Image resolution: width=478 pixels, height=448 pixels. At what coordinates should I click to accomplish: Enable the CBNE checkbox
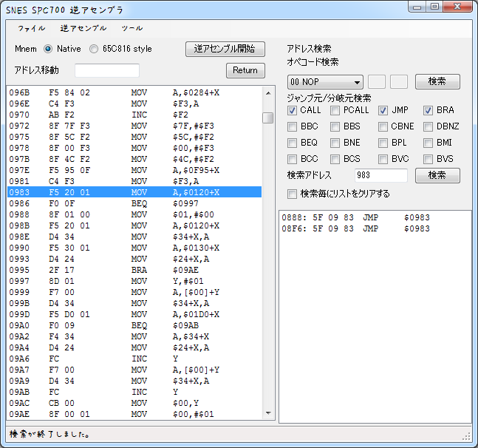383,126
